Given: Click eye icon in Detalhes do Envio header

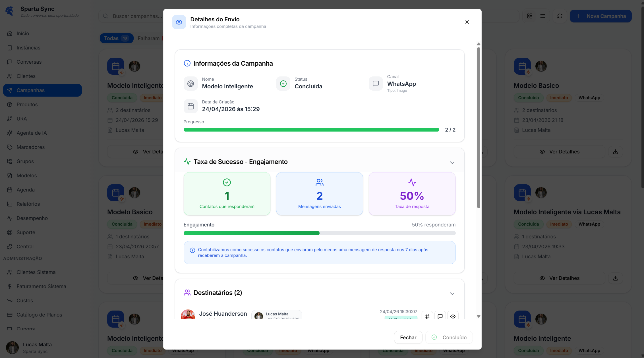Looking at the screenshot, I should pos(179,22).
